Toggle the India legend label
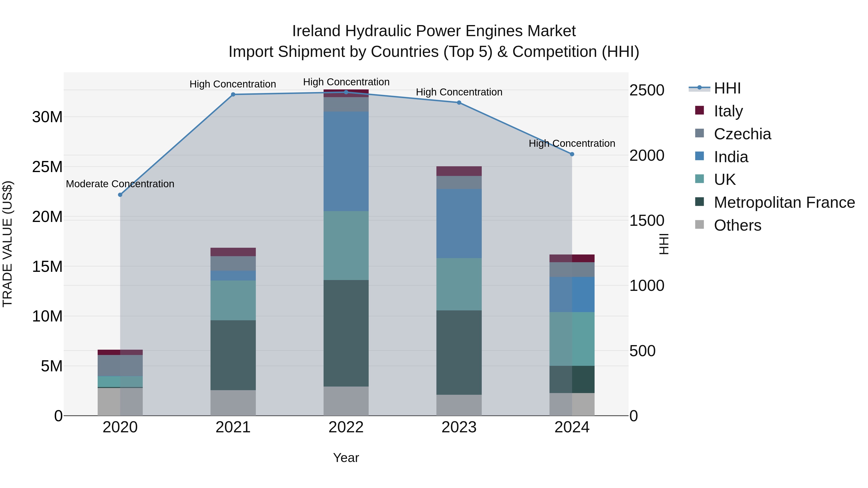Image resolution: width=868 pixels, height=488 pixels. pos(731,157)
